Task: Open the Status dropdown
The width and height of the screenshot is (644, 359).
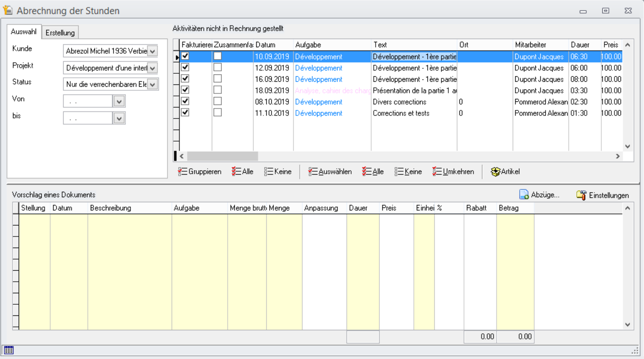Action: pos(153,84)
